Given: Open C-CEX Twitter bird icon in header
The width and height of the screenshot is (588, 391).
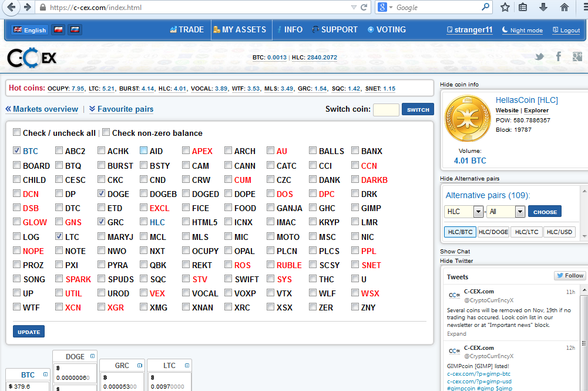Looking at the screenshot, I should (539, 56).
